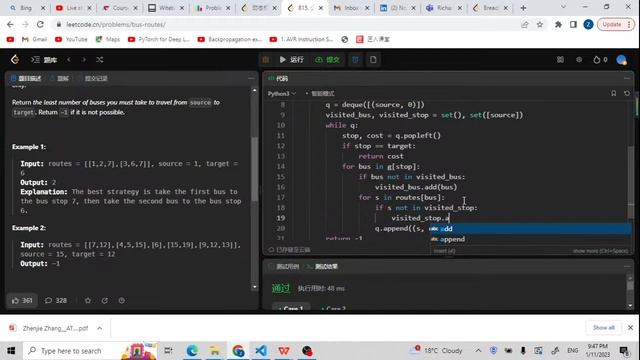This screenshot has width=640, height=360.
Task: Open the debugger icon left of Run
Action: 266,60
